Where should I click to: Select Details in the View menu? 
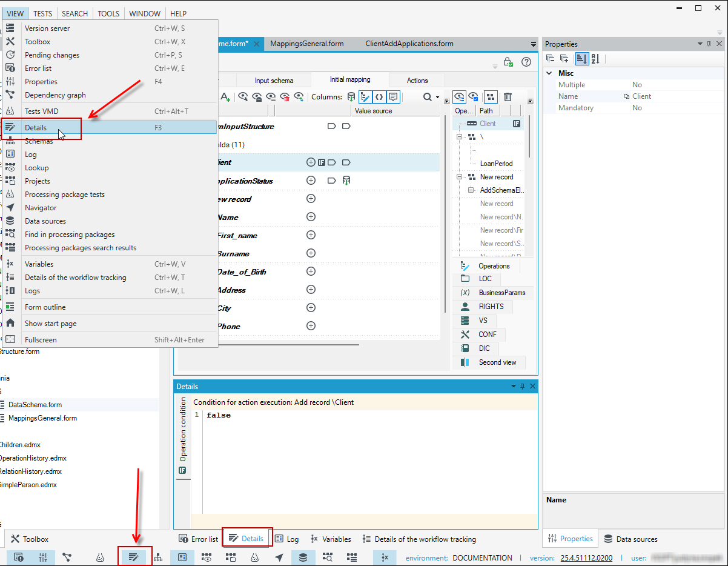tap(110, 127)
